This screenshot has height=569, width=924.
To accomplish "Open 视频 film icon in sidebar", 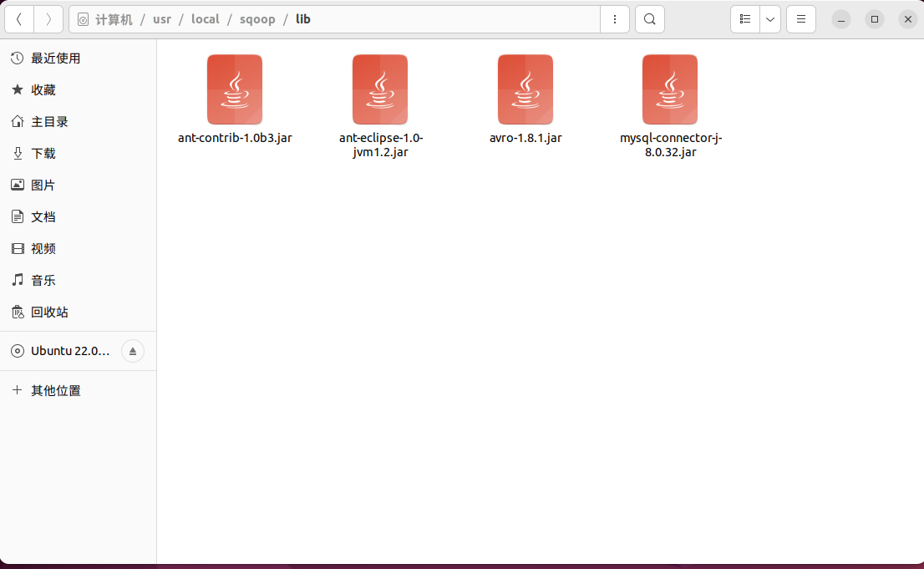I will click(17, 248).
